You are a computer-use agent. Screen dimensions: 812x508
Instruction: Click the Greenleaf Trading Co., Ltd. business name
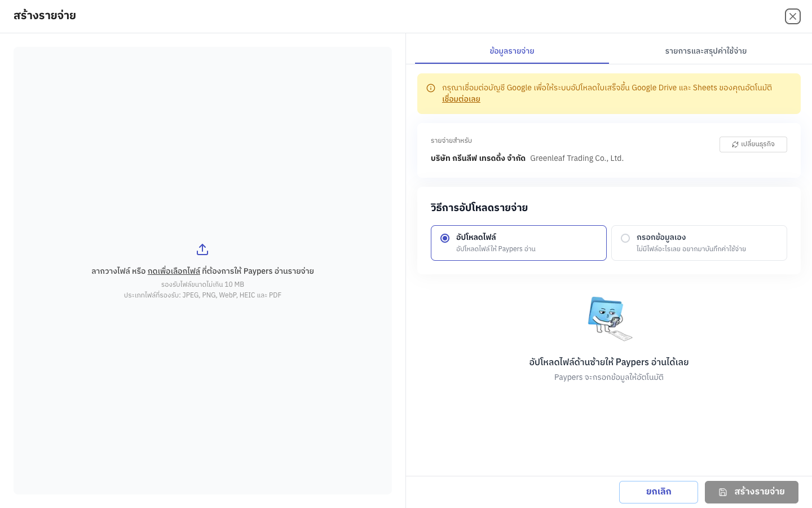(x=577, y=158)
